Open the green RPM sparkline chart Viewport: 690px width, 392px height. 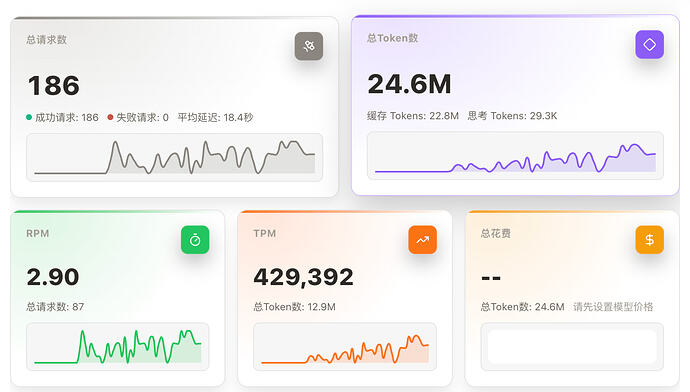[x=117, y=347]
